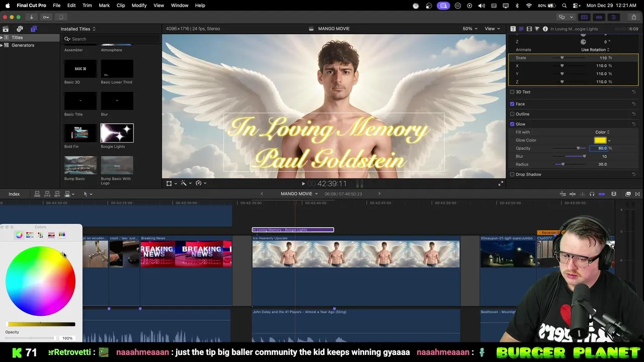Open the Text inspector T tab
Screen dimensions: 644x362
click(513, 29)
